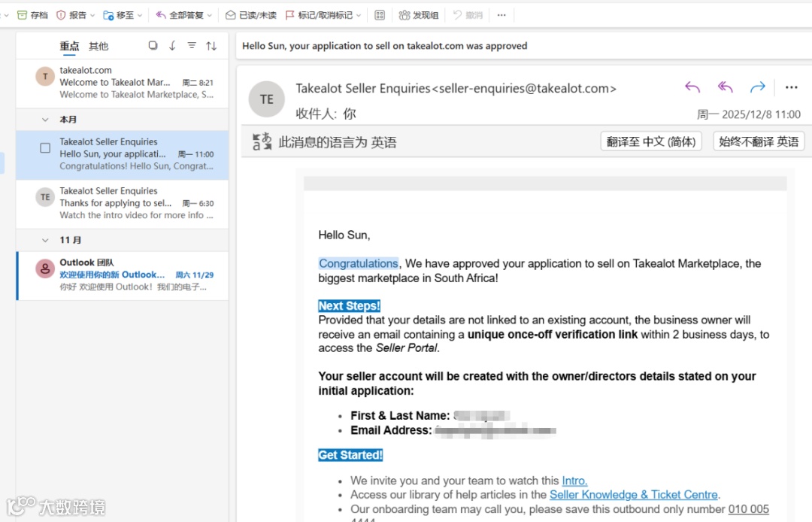Viewport: 812px width, 522px height.
Task: Open the Report (报告) dropdown arrow
Action: point(92,16)
